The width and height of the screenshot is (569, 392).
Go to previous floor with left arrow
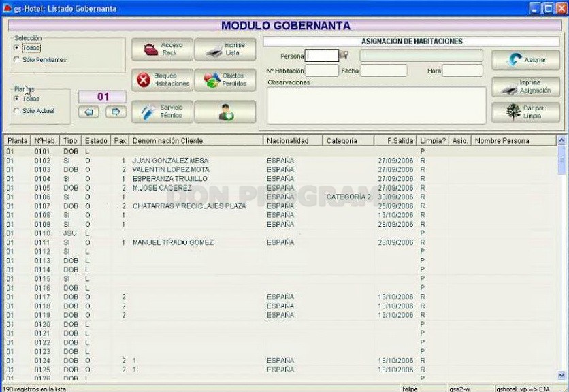(x=88, y=112)
